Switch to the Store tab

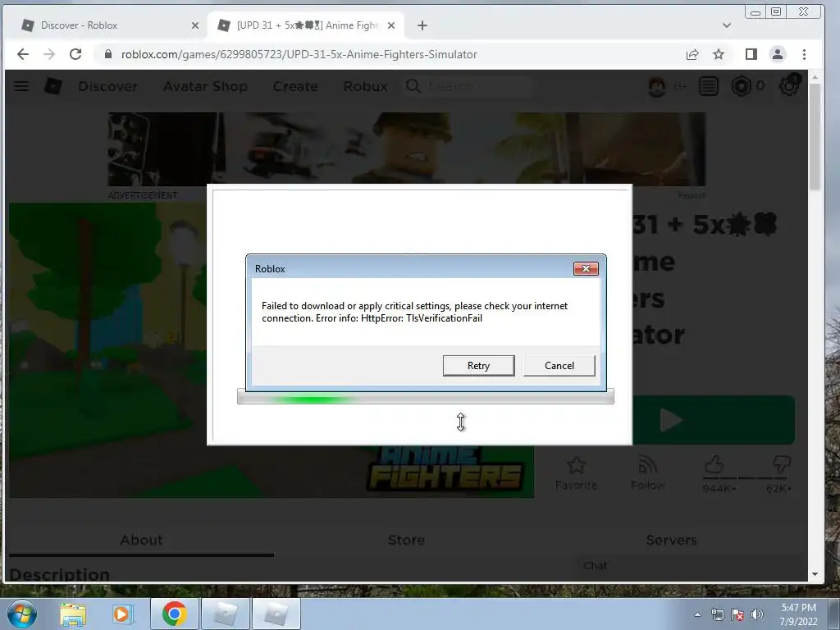point(406,540)
